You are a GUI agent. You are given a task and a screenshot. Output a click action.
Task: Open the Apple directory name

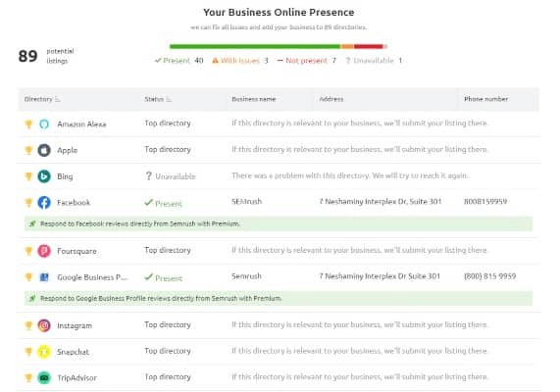(67, 150)
